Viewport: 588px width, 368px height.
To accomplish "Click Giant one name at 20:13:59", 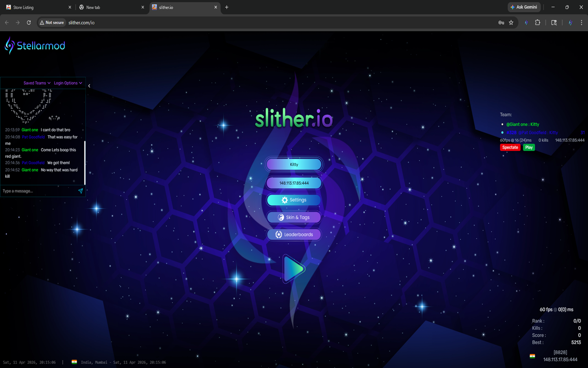I will [30, 130].
